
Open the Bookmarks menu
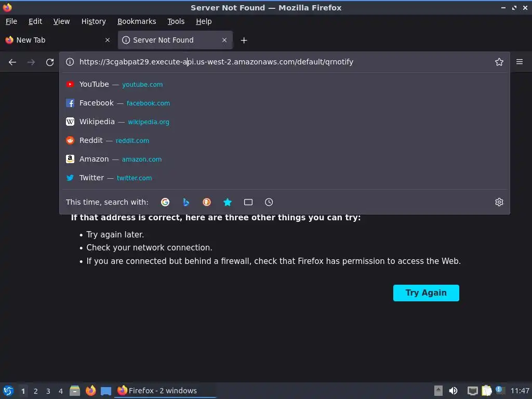tap(137, 21)
